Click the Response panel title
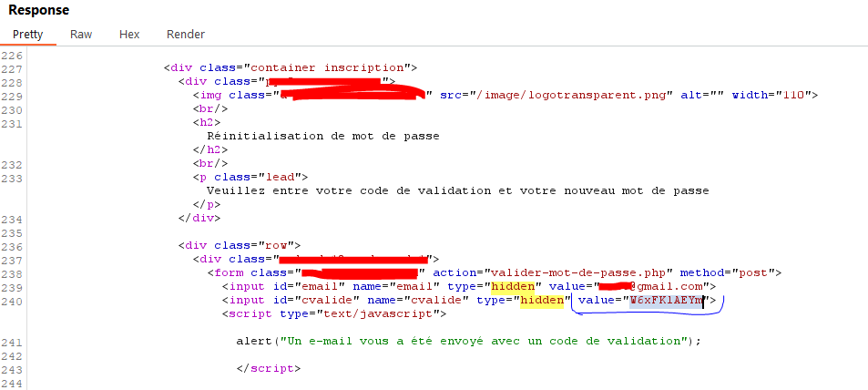 click(x=38, y=10)
